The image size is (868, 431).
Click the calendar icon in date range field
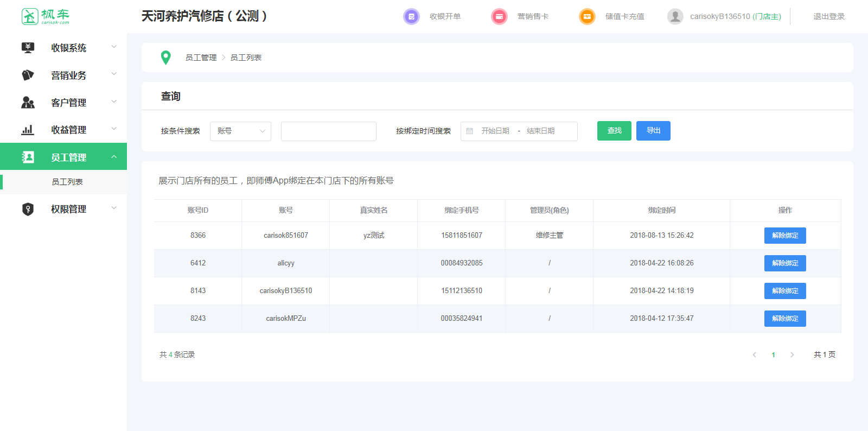click(x=470, y=131)
